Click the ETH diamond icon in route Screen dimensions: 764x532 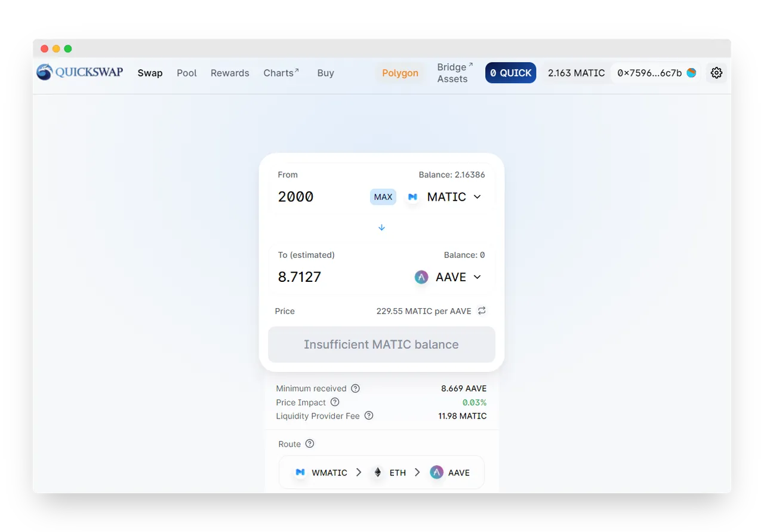(x=377, y=472)
